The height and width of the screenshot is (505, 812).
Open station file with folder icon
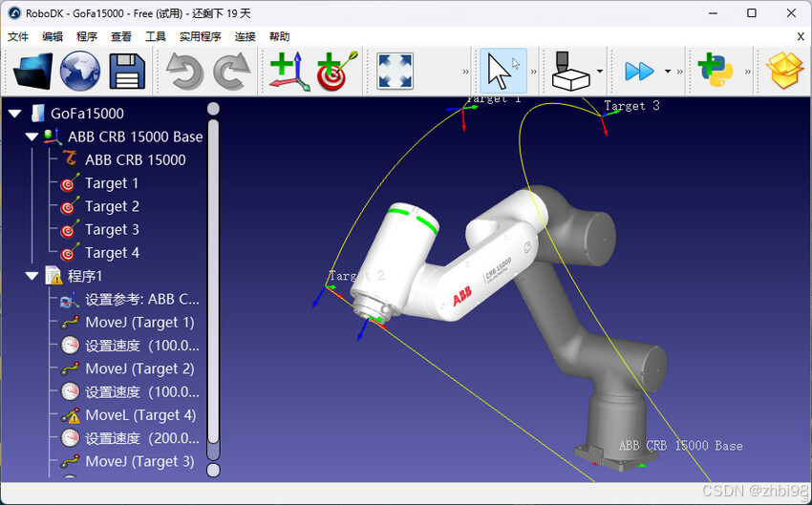(x=33, y=71)
